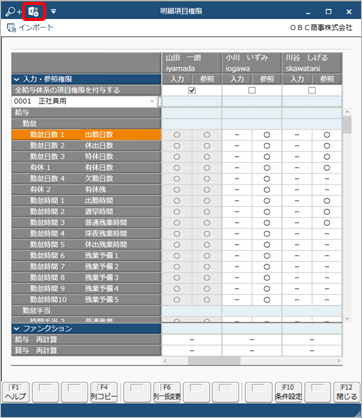
Task: Click the horizontal scrollbar right arrow
Action: pyautogui.click(x=339, y=361)
